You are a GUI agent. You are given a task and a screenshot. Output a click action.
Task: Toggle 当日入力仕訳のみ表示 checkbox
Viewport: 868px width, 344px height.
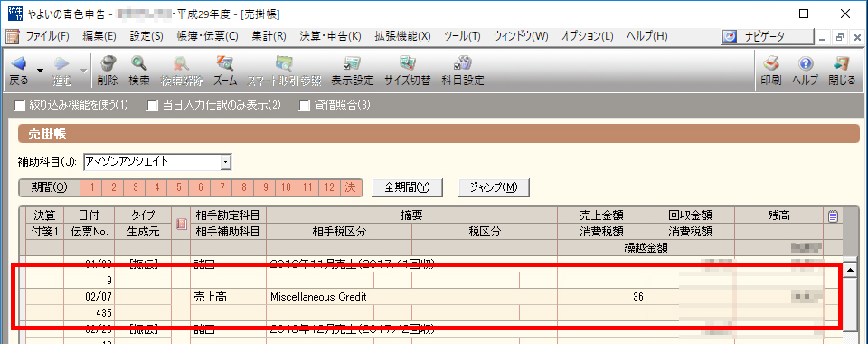point(152,105)
